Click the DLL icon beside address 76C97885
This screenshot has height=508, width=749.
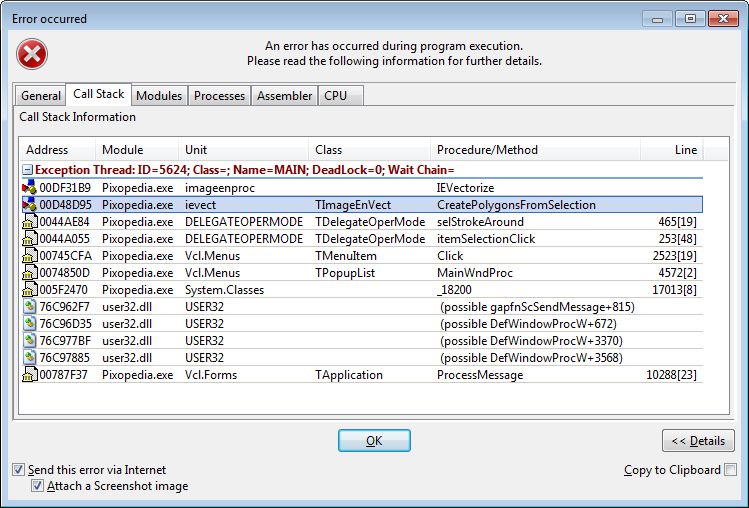pos(30,357)
